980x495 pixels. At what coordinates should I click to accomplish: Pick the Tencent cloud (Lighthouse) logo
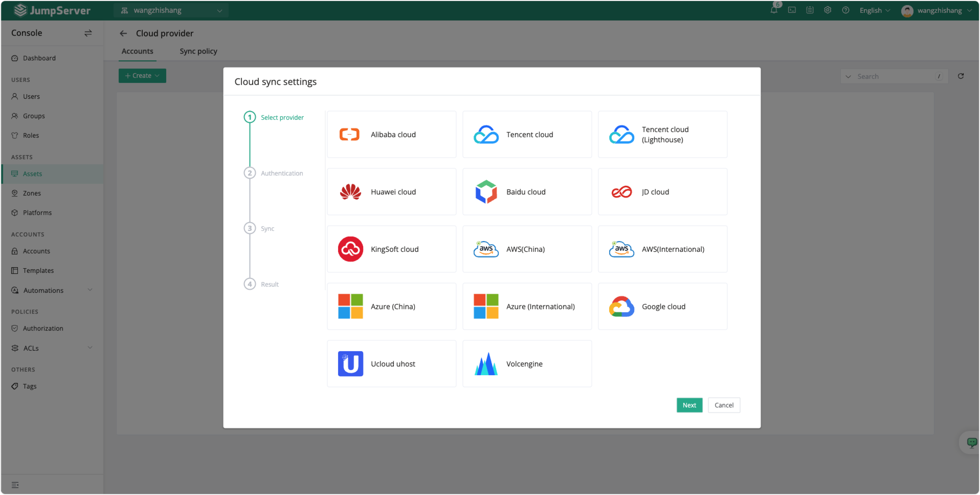(621, 135)
